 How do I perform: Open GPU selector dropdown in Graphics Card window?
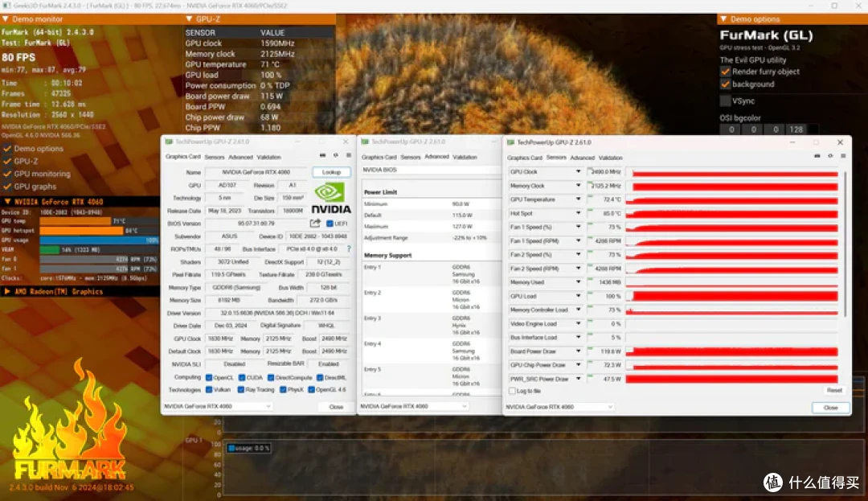tap(218, 406)
